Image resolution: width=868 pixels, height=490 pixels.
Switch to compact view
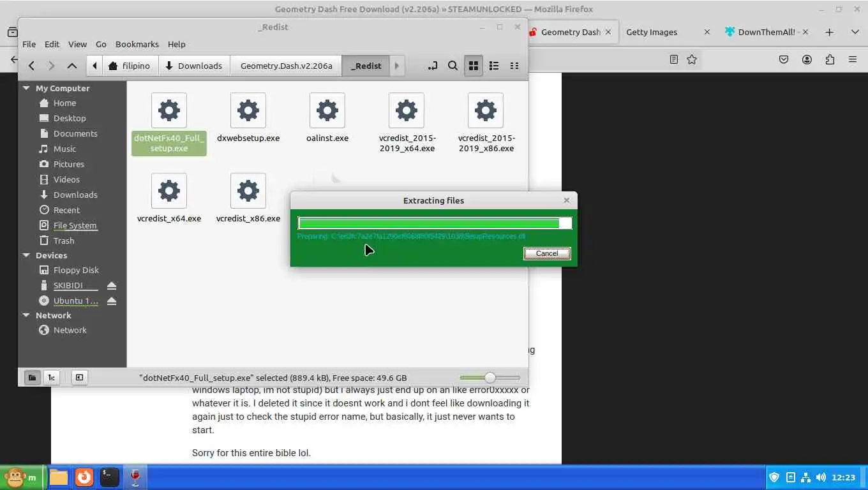tap(514, 66)
